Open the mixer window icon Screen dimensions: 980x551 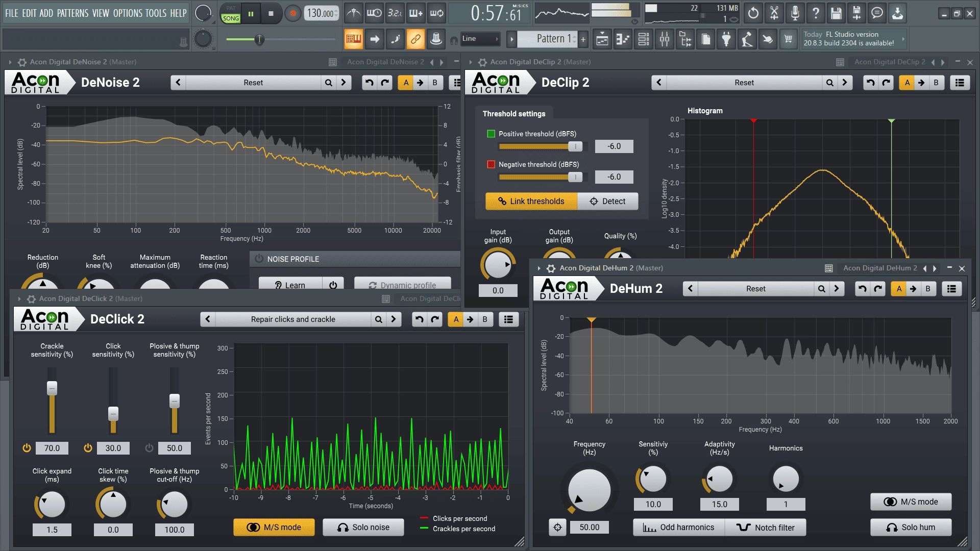pos(665,39)
